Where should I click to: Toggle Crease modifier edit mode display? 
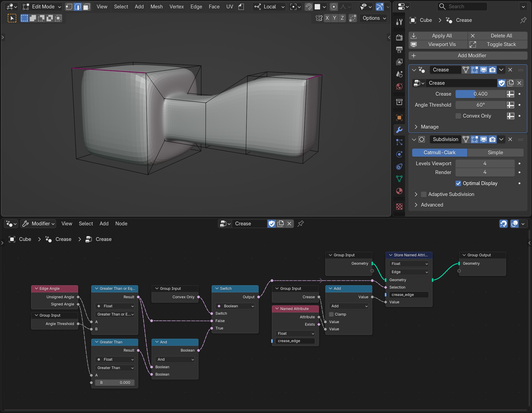[475, 70]
